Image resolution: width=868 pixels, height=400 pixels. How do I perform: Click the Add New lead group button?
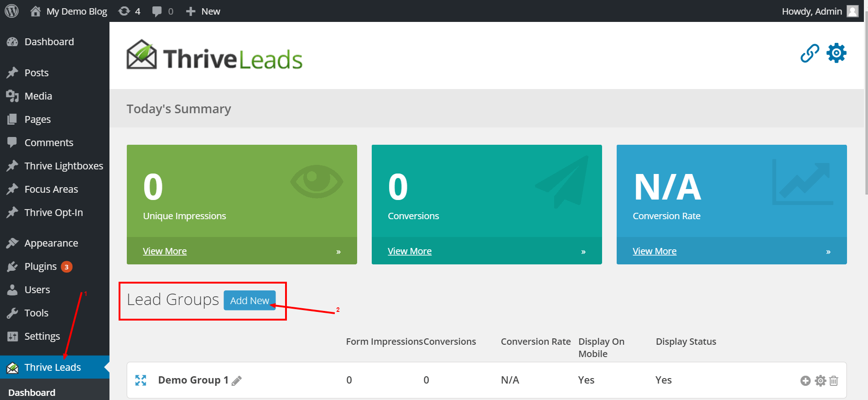point(249,300)
